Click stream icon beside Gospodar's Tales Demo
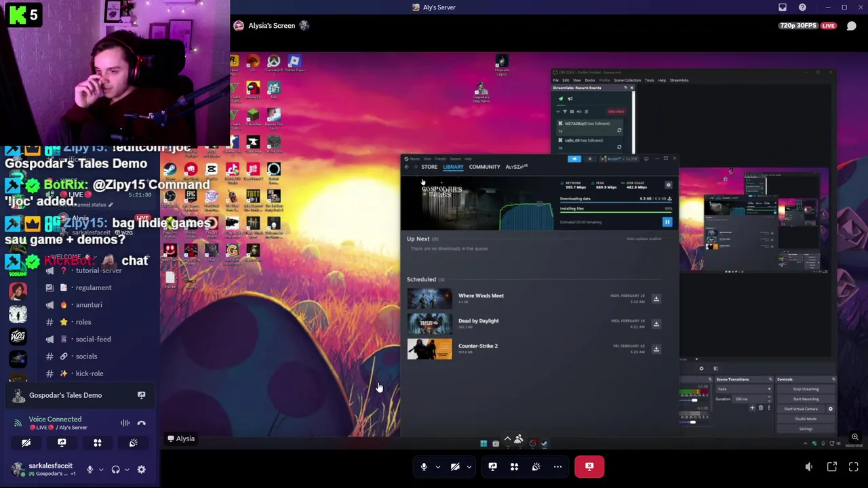This screenshot has height=488, width=868. 141,395
